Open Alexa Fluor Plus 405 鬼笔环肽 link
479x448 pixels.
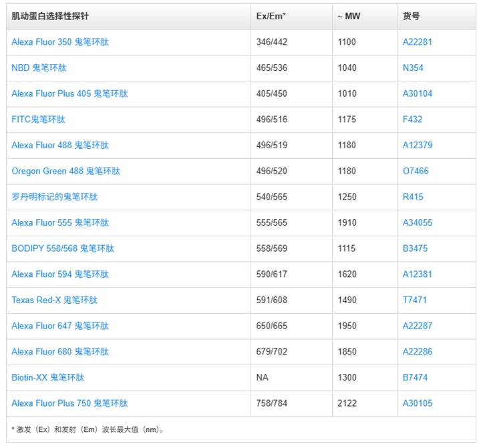pos(69,93)
